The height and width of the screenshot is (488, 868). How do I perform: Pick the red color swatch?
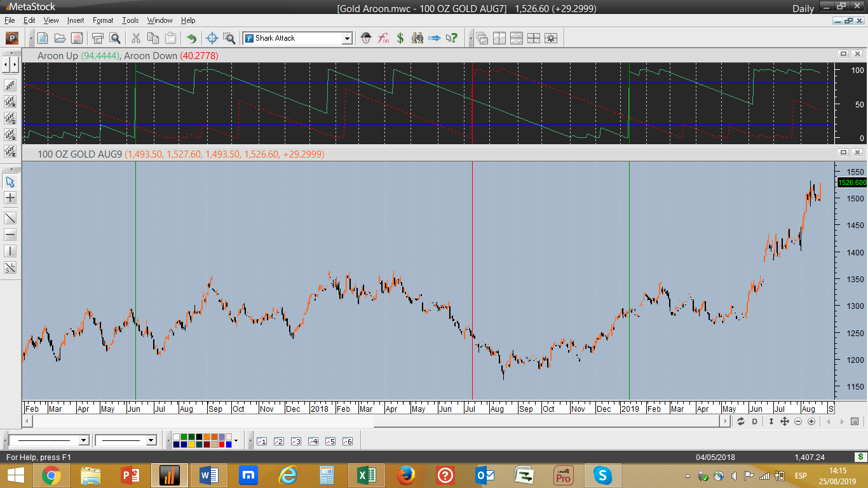coord(222,444)
